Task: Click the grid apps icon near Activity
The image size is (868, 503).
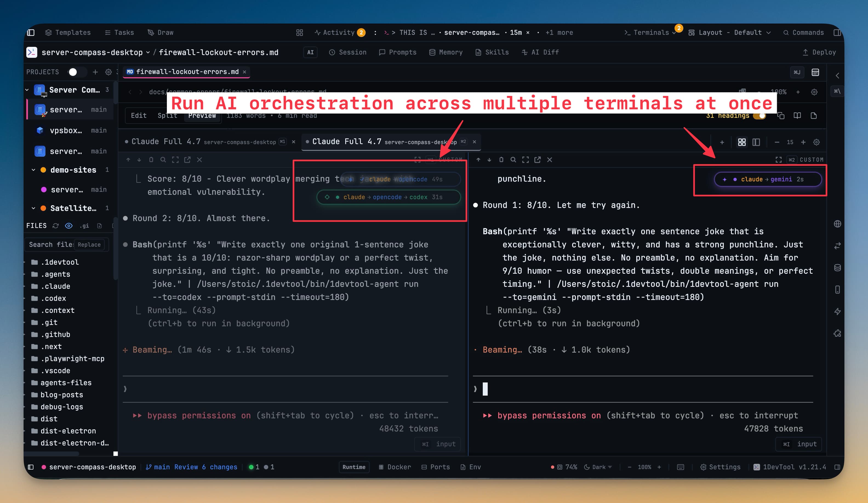Action: 299,32
